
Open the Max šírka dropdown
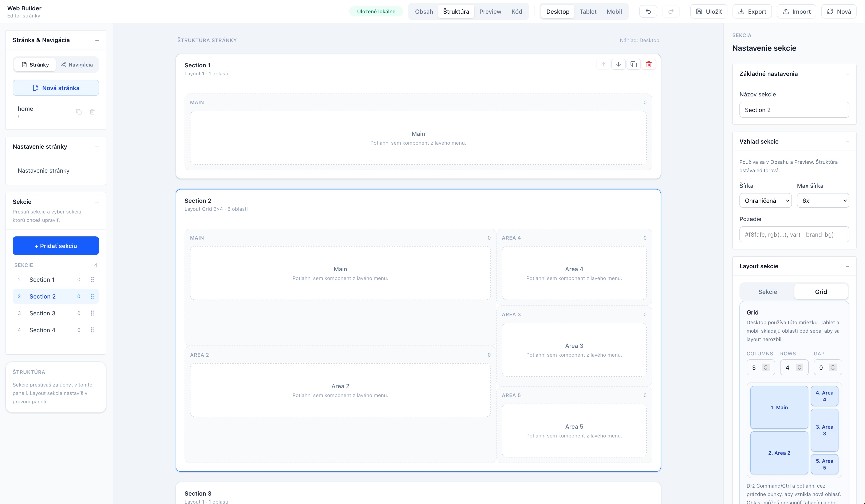click(823, 200)
